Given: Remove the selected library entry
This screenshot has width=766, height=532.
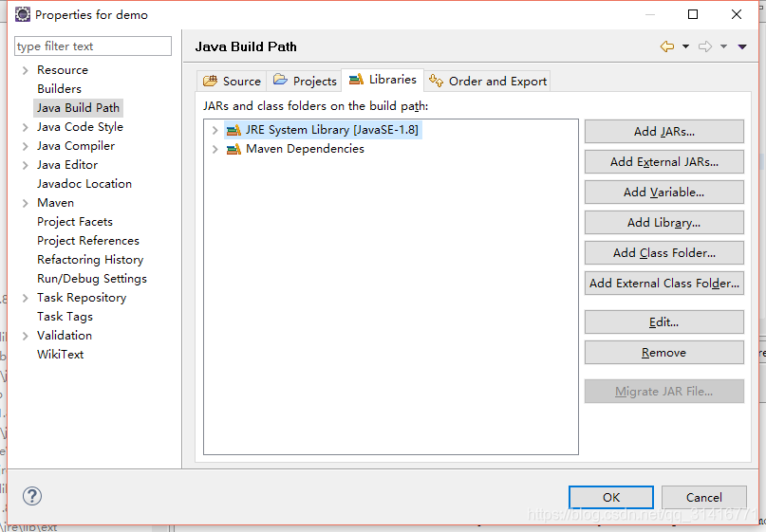Looking at the screenshot, I should pyautogui.click(x=664, y=353).
